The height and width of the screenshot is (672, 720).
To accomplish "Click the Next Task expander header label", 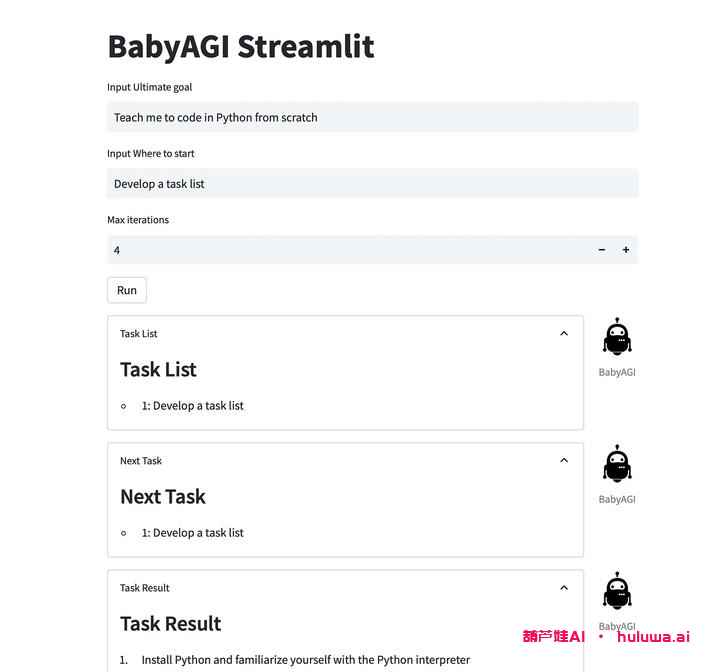I will pos(141,461).
